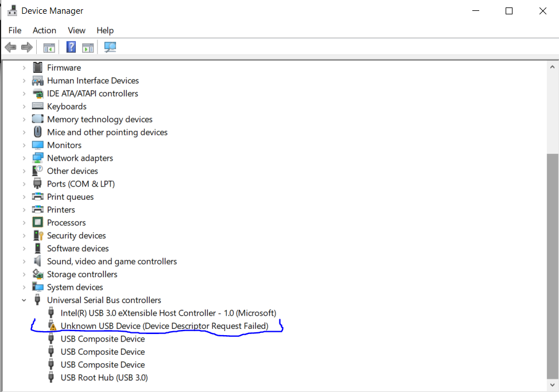
Task: Scan for hardware changes monitor icon
Action: (x=110, y=47)
